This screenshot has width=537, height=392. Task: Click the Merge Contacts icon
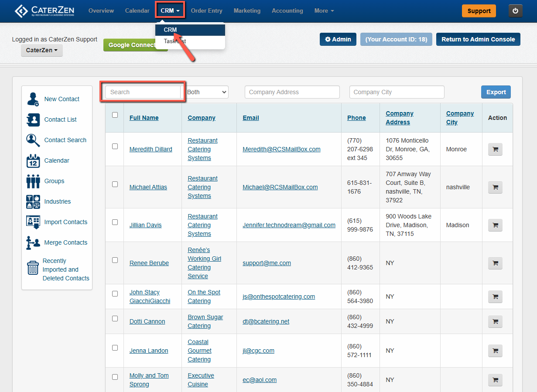(x=33, y=242)
